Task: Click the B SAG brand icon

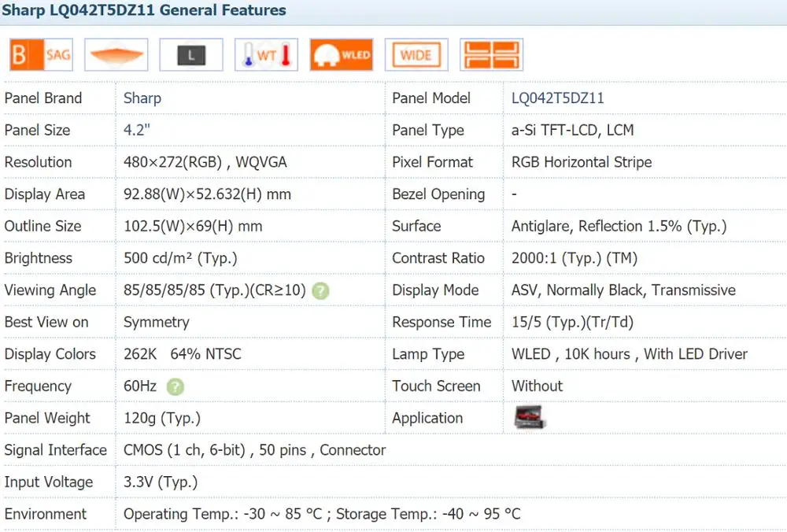Action: tap(41, 55)
